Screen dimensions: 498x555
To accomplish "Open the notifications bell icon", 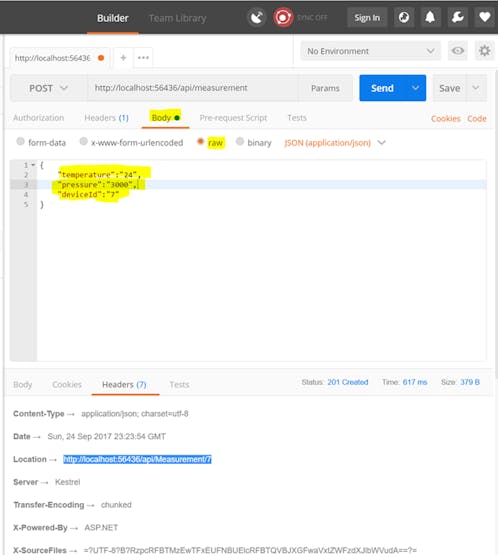I will pyautogui.click(x=430, y=17).
